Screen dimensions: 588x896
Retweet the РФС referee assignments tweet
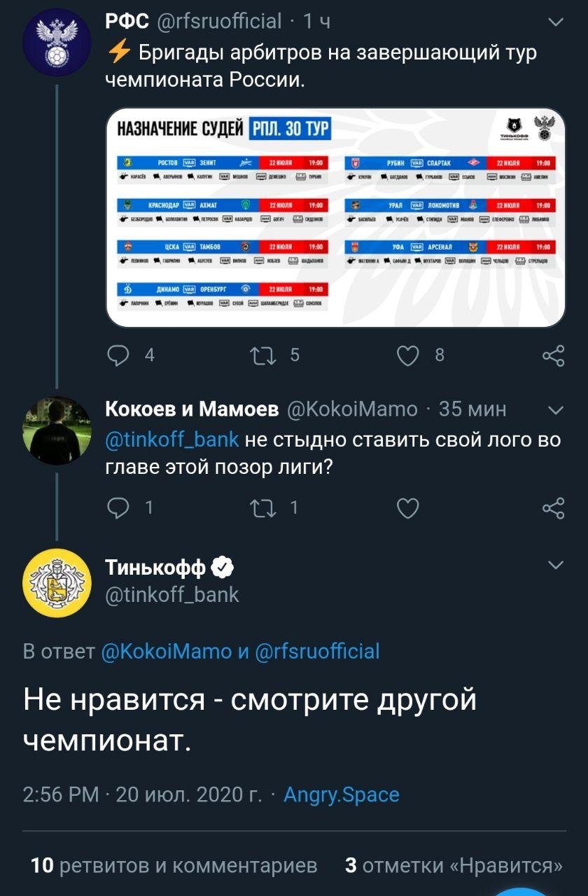[265, 356]
